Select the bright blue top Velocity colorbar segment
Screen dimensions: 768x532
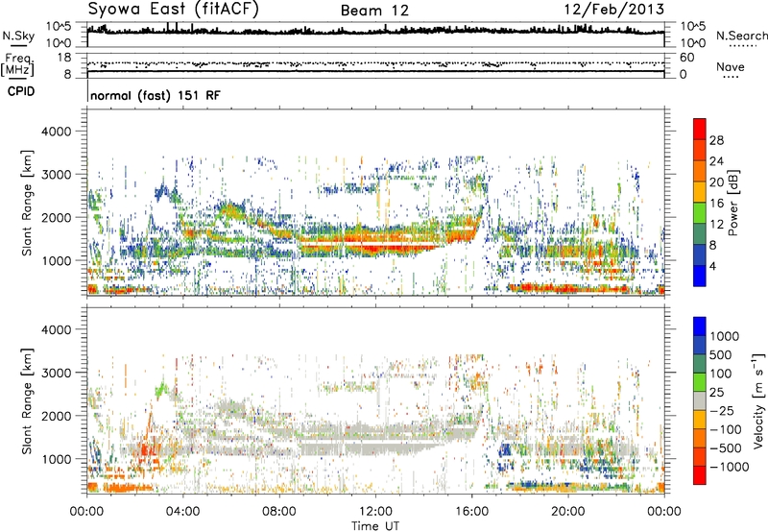(700, 326)
